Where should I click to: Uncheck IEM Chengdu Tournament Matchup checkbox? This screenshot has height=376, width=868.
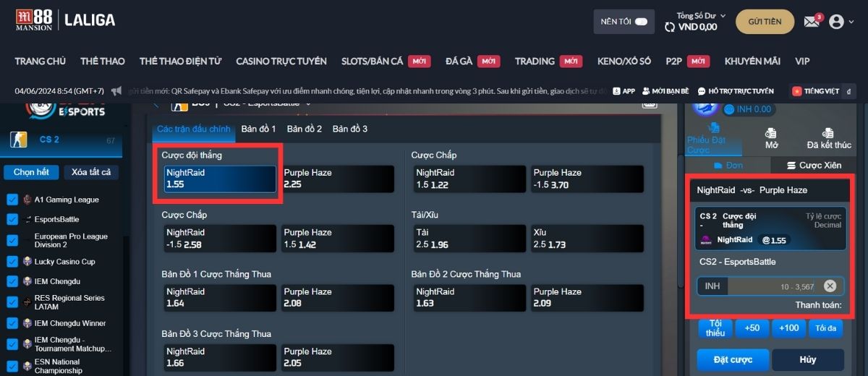pyautogui.click(x=12, y=344)
